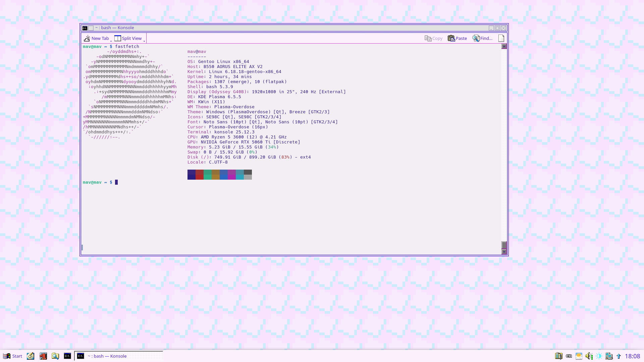Toggle the brightness night-light tray icon

pyautogui.click(x=599, y=356)
